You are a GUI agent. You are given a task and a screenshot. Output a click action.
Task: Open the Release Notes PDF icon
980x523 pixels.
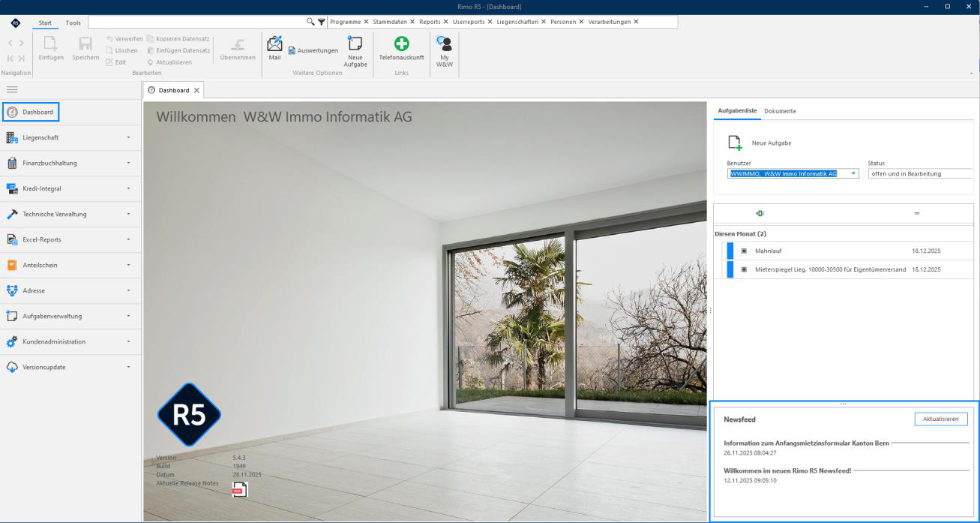click(x=239, y=490)
